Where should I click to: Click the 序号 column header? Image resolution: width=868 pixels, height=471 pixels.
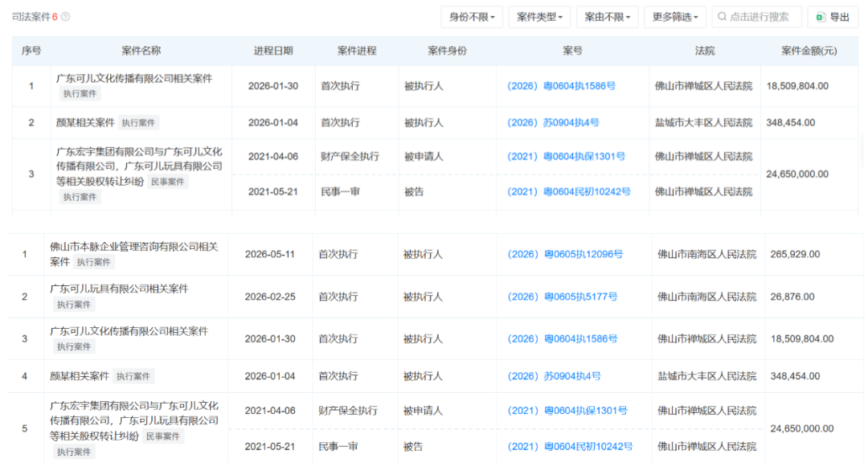(31, 51)
